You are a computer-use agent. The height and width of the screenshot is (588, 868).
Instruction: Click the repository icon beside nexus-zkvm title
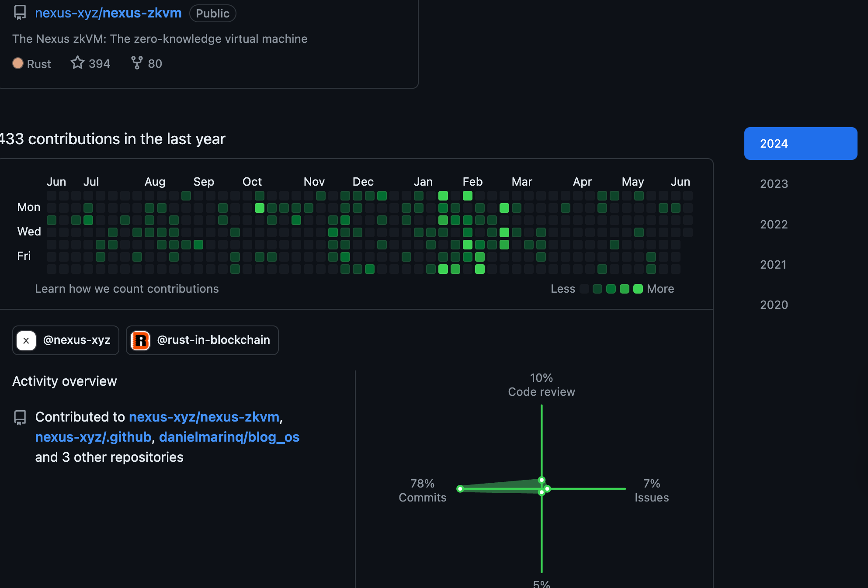20,13
